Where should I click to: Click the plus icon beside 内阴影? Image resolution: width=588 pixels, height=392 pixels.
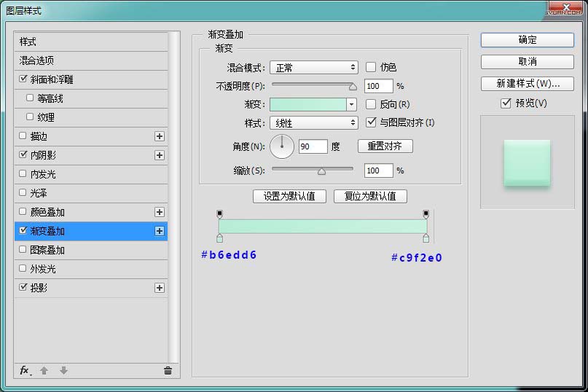tap(160, 155)
